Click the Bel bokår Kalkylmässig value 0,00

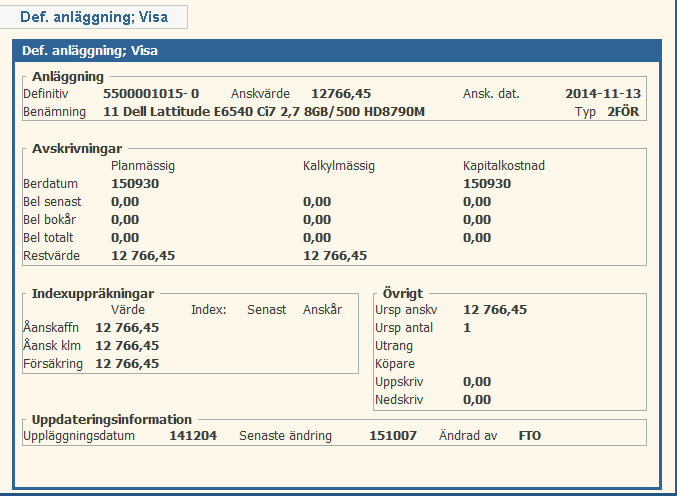click(x=317, y=220)
